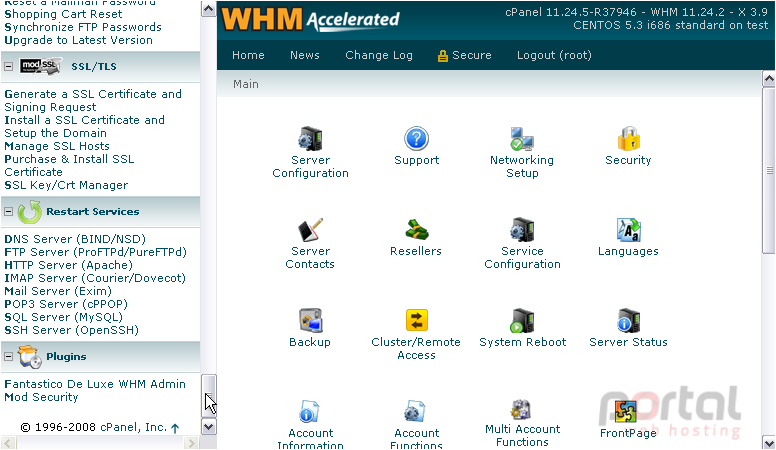Collapse the SSL/TLS section
Viewport: 776px width, 450px height.
pyautogui.click(x=8, y=66)
